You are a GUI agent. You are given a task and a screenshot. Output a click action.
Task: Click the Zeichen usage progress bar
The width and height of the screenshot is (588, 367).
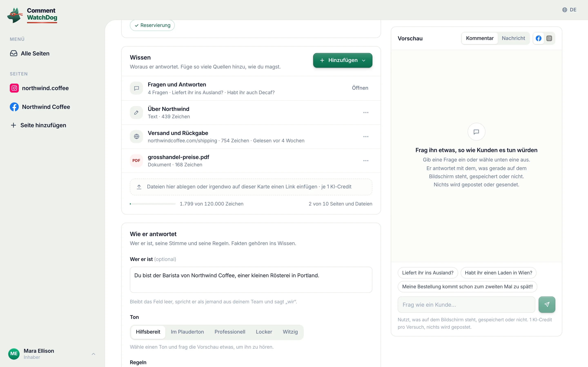[153, 204]
